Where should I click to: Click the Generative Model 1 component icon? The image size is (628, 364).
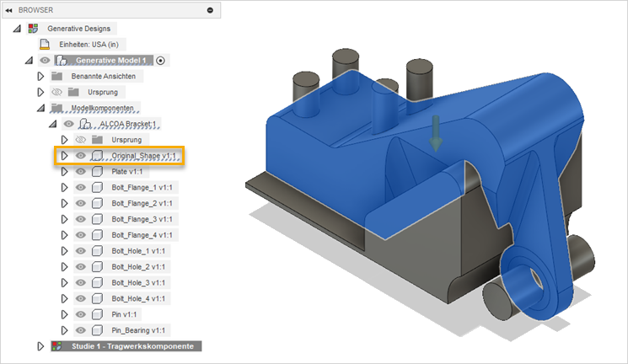(x=62, y=61)
